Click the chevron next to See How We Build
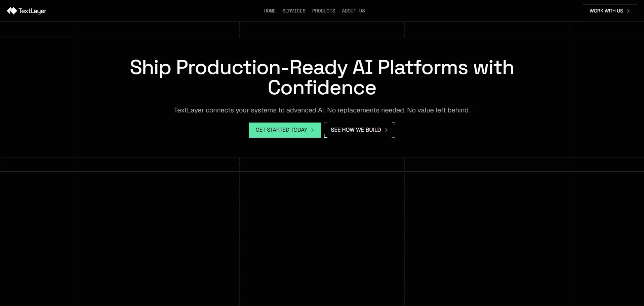Image resolution: width=644 pixels, height=306 pixels. coord(387,130)
